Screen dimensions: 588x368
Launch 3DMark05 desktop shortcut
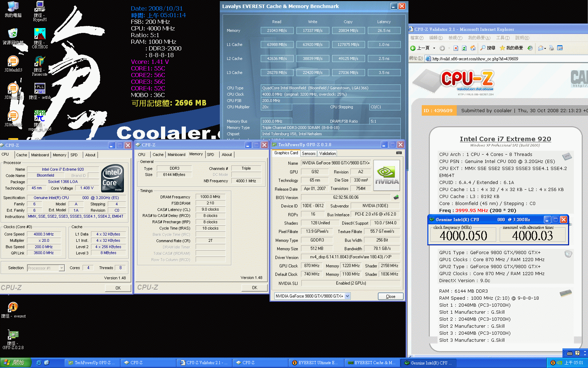(x=13, y=91)
